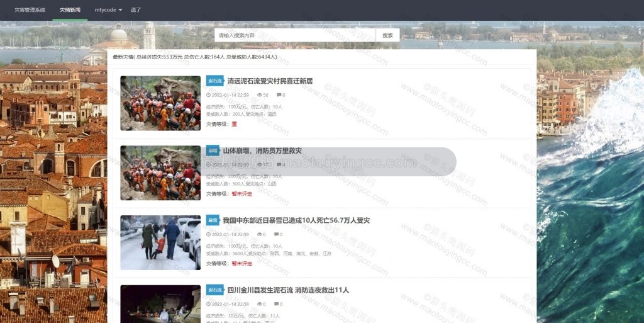Click the clock icon on 清远泥石流 article
Image resolution: width=644 pixels, height=323 pixels.
pos(208,95)
